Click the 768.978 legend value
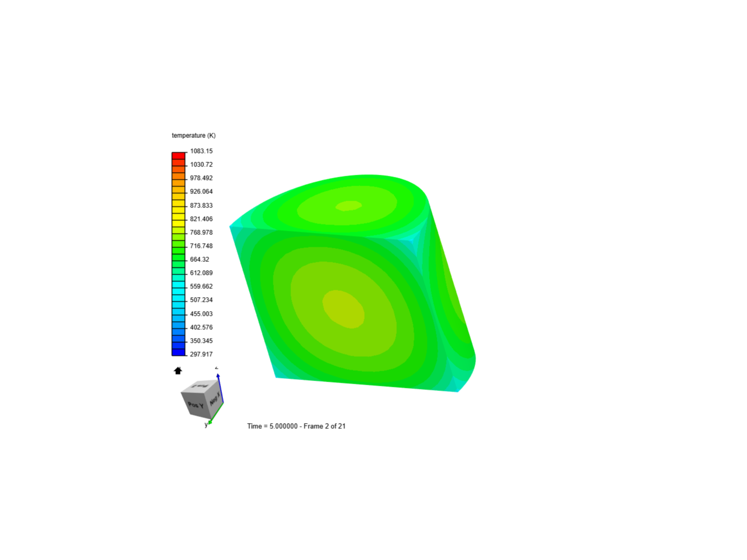Viewport: 747px width, 560px height. click(x=201, y=232)
